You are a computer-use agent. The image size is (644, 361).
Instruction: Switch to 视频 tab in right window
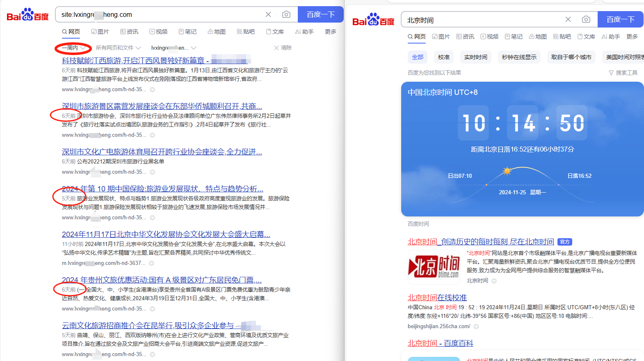(x=489, y=37)
